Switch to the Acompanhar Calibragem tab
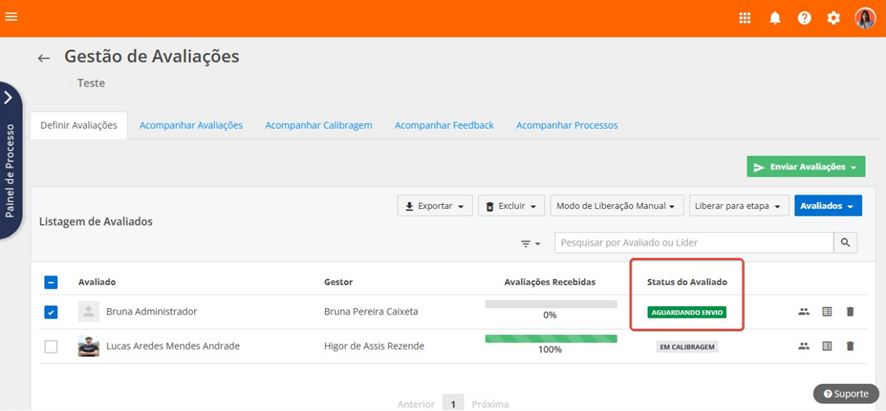The image size is (886, 411). point(318,125)
